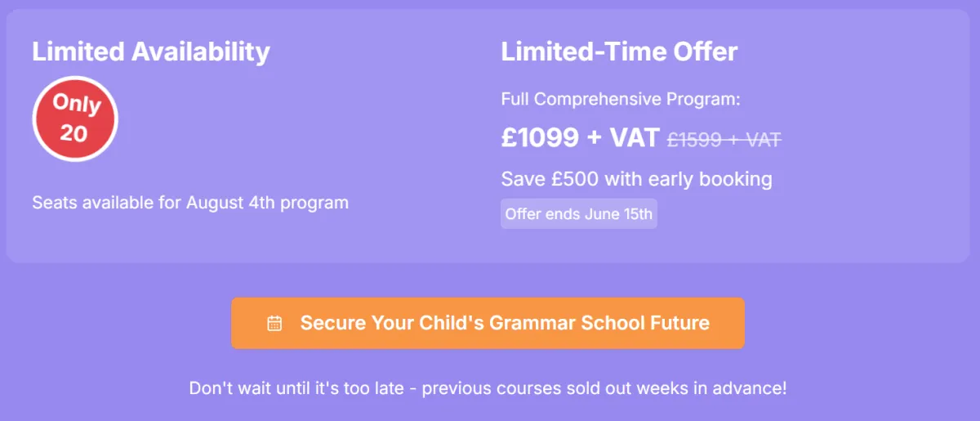Click Save £500 with early booking text

click(636, 178)
